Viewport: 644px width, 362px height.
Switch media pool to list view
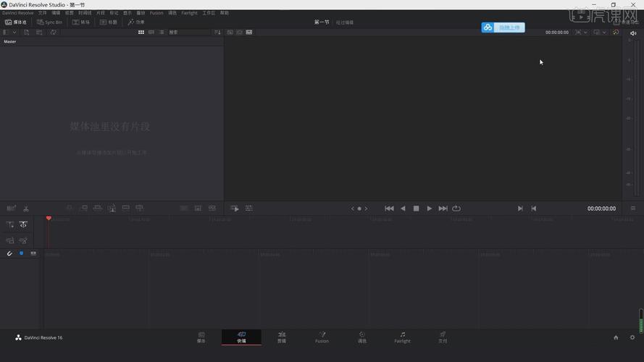click(x=162, y=32)
